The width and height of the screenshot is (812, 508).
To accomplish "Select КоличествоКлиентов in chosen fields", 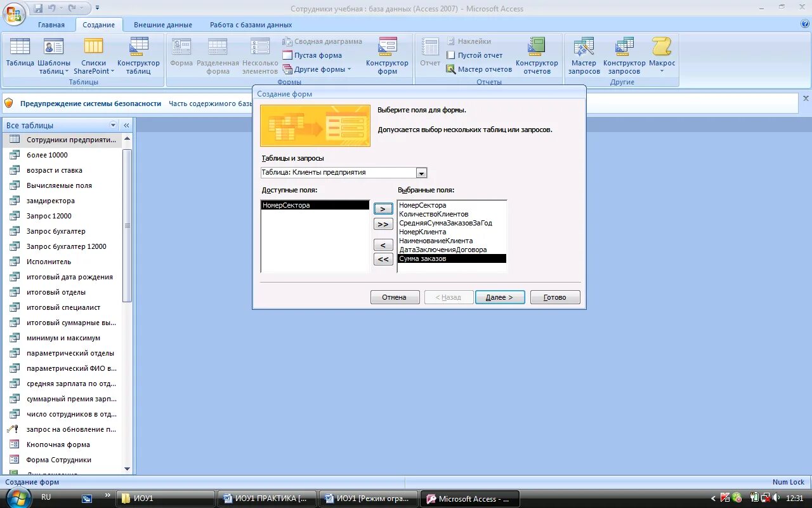I will tap(452, 214).
